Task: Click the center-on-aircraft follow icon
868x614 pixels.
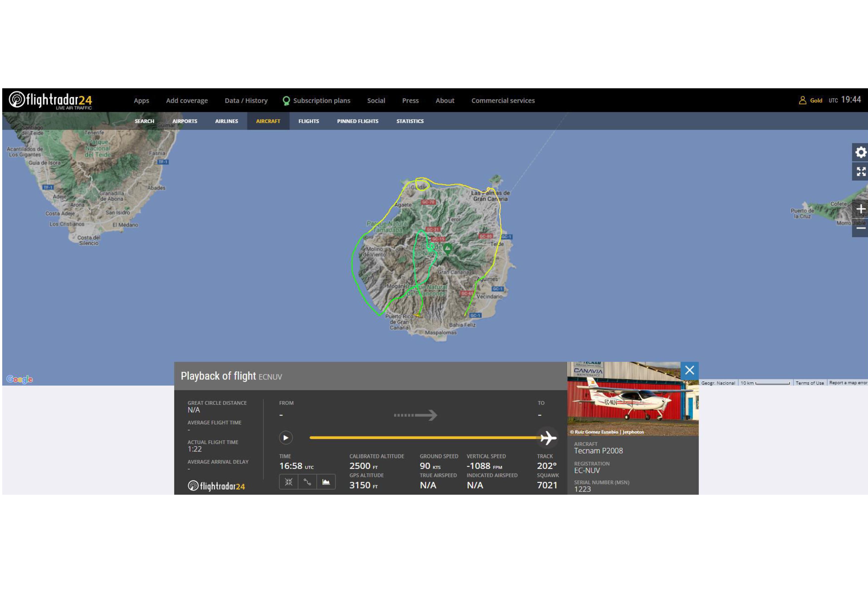Action: pos(289,482)
